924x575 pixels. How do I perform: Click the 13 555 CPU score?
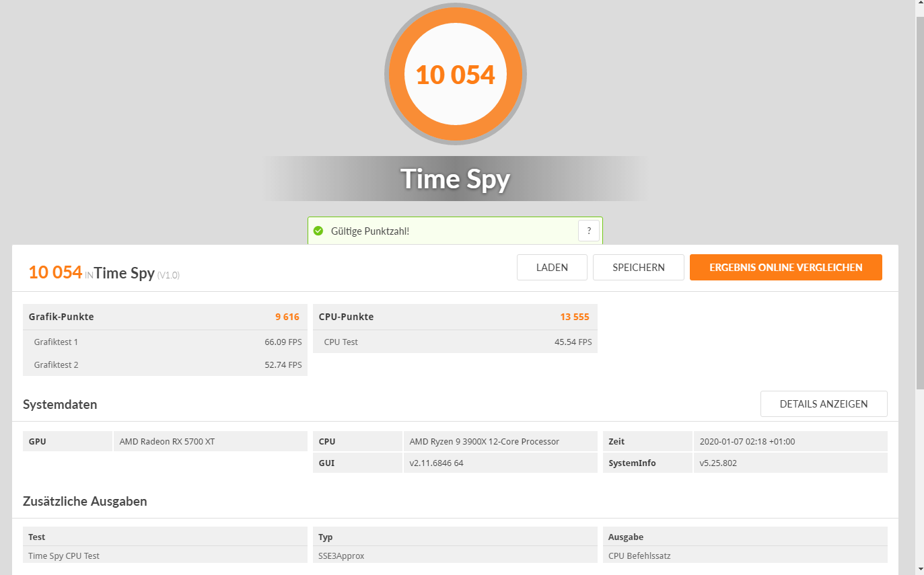575,317
